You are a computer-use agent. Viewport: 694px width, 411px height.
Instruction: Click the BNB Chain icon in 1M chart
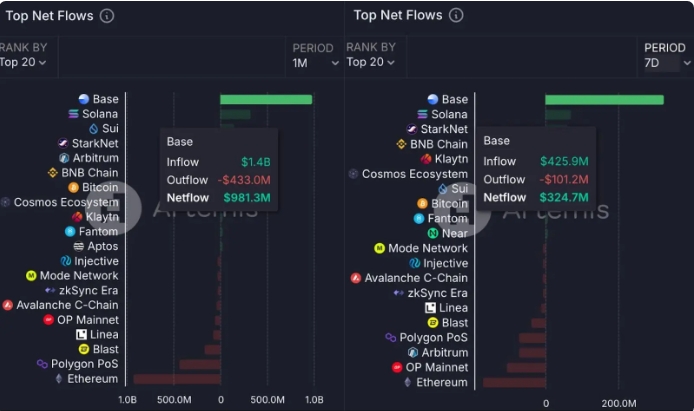53,173
